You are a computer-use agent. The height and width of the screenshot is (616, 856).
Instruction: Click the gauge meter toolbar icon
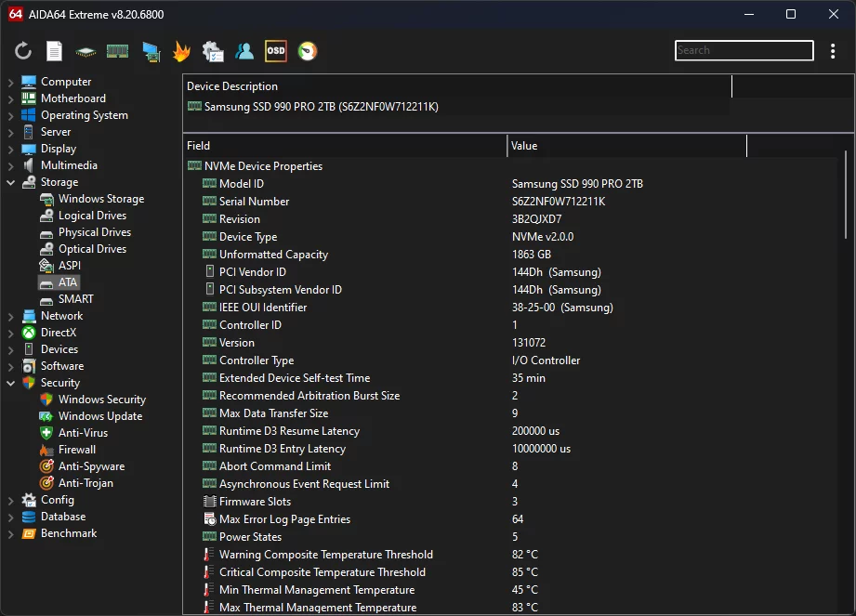(307, 51)
